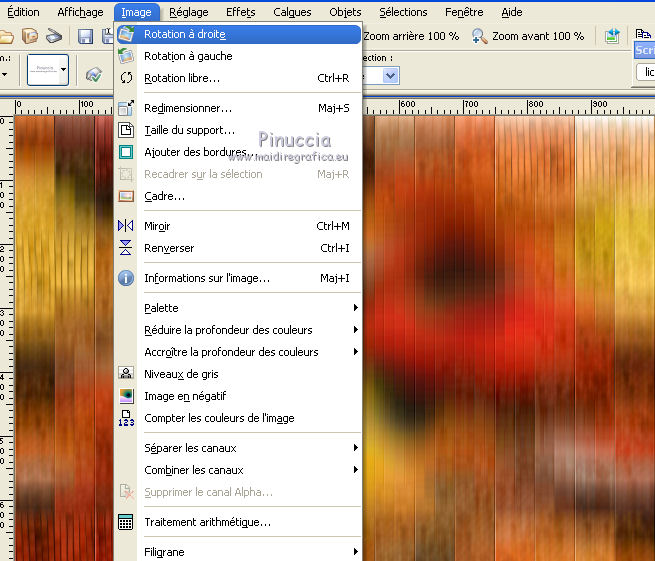Open Redimensionner dialog
Image resolution: width=655 pixels, height=561 pixels.
point(239,108)
